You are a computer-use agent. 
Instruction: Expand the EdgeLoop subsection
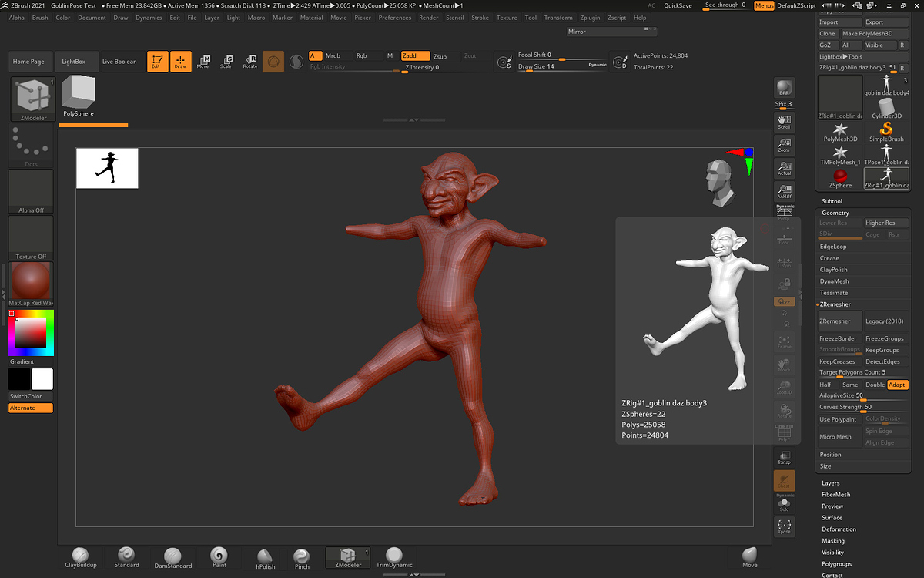(832, 247)
